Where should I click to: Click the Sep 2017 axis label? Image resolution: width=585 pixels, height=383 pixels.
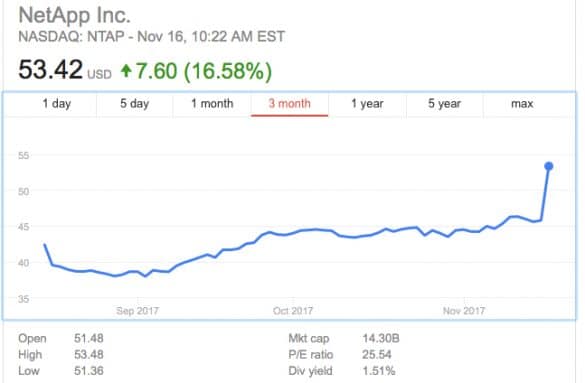pyautogui.click(x=137, y=311)
